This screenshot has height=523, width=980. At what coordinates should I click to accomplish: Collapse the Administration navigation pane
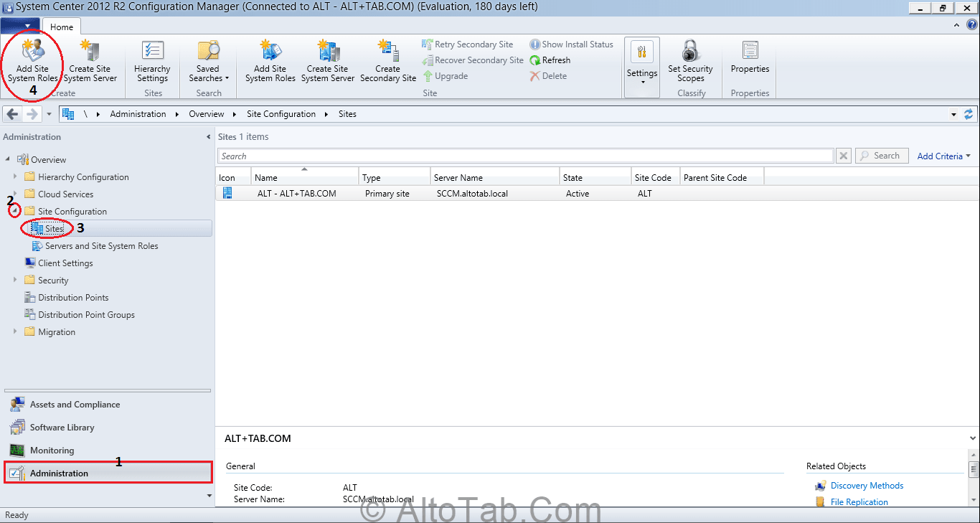coord(209,137)
